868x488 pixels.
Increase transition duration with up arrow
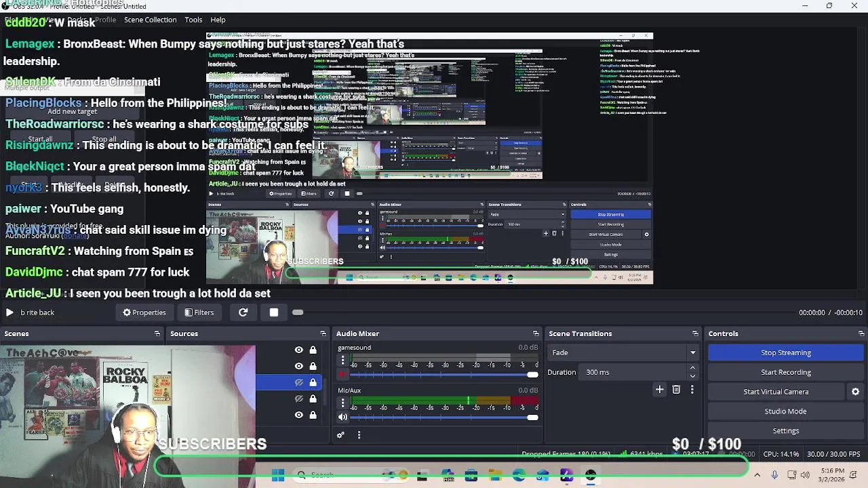pyautogui.click(x=692, y=368)
